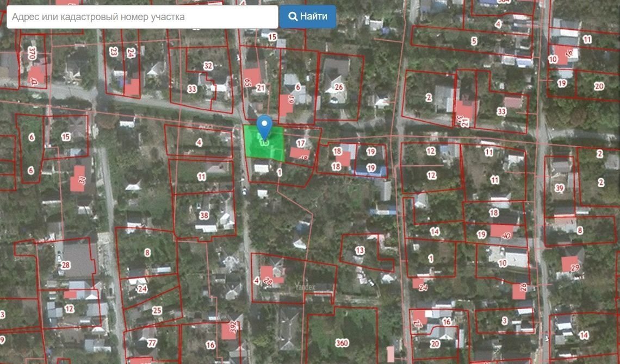This screenshot has height=364, width=620.
Task: Select the parcel labeled 39
Action: pos(560,188)
